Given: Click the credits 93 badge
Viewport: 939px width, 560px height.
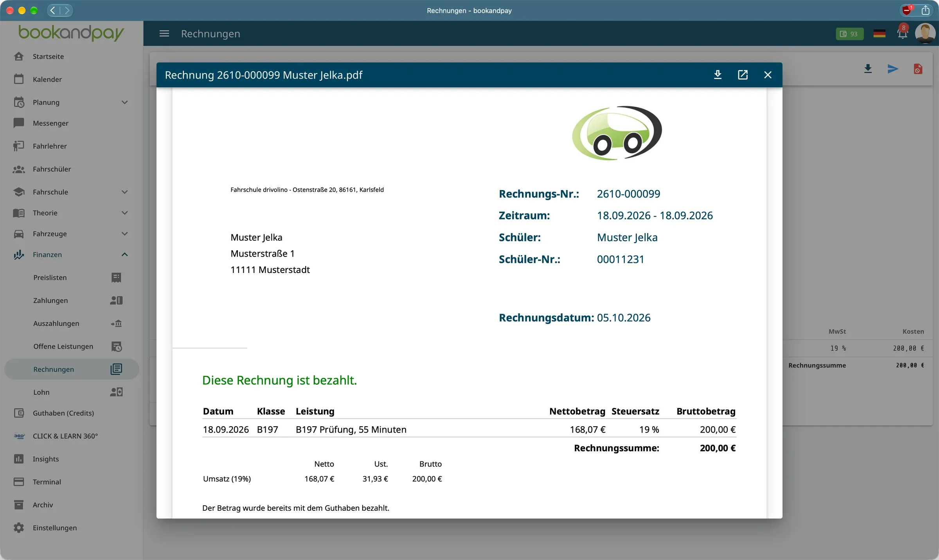Looking at the screenshot, I should (849, 34).
